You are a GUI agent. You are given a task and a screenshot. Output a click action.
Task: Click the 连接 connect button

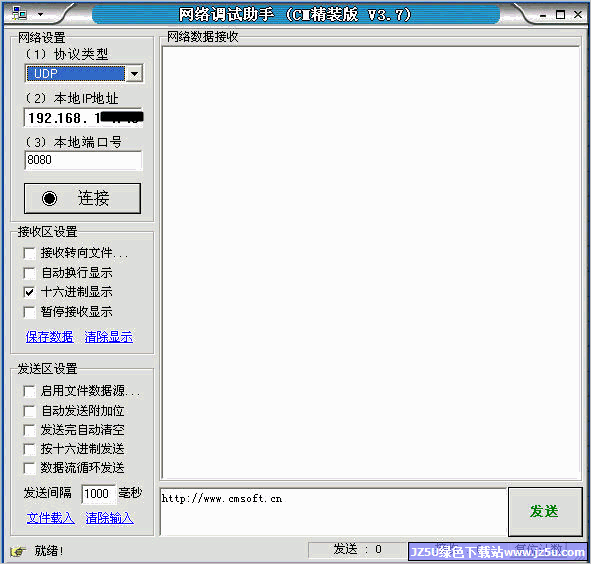pos(83,198)
